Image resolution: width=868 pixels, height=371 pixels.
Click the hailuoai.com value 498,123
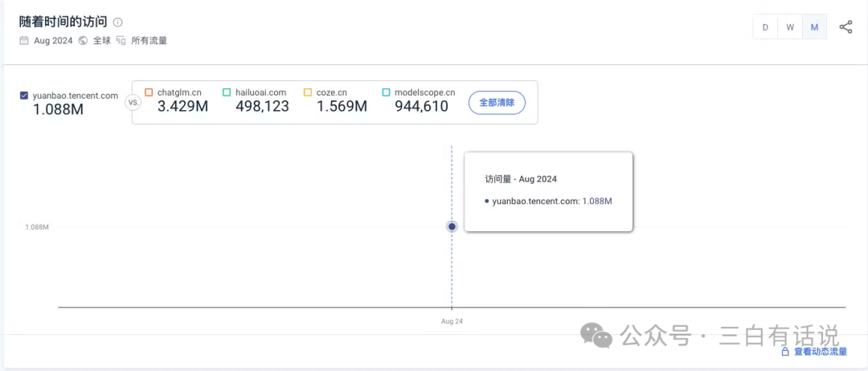(x=262, y=106)
